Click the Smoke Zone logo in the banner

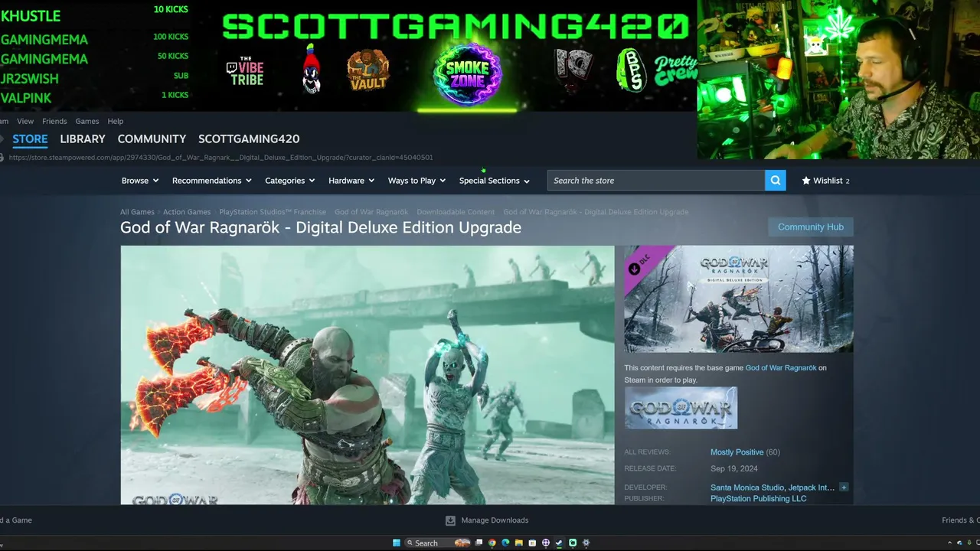(467, 75)
